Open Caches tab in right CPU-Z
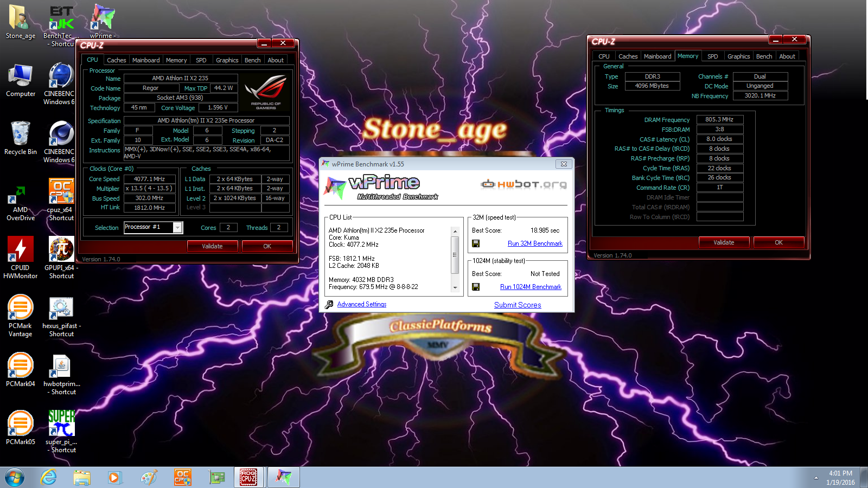868x488 pixels. (x=628, y=56)
